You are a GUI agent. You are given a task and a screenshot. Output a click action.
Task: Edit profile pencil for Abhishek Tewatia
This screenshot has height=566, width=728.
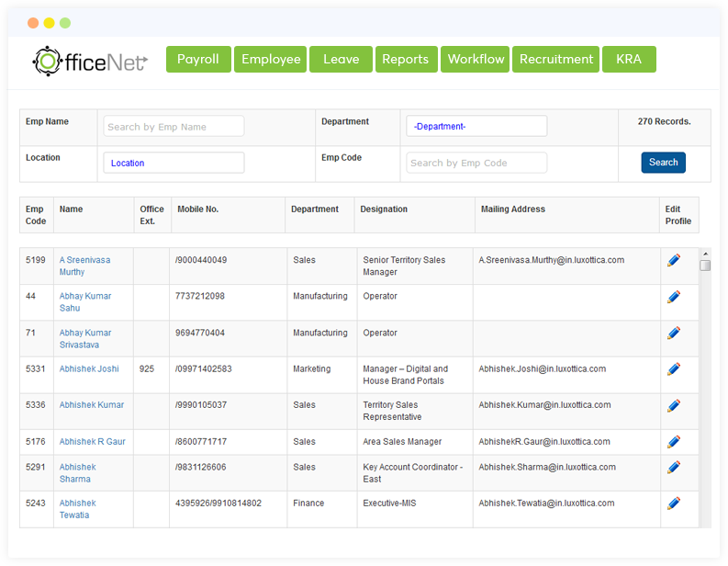click(x=674, y=504)
